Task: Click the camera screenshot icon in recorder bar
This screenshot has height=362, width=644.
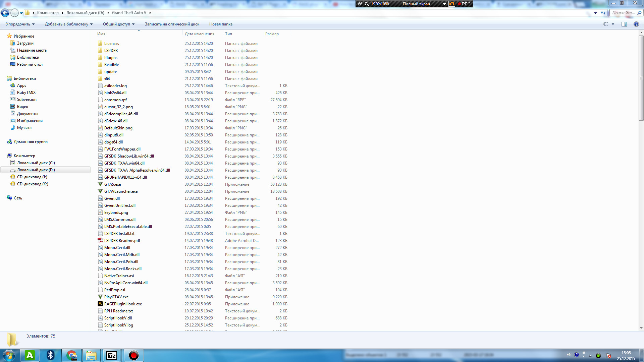Action: pyautogui.click(x=452, y=4)
